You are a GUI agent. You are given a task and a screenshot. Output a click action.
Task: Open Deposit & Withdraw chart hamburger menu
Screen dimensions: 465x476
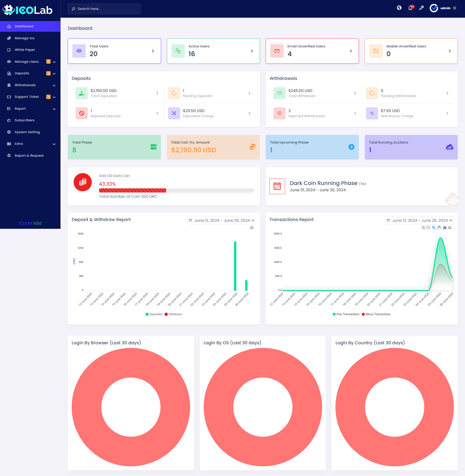(x=252, y=228)
